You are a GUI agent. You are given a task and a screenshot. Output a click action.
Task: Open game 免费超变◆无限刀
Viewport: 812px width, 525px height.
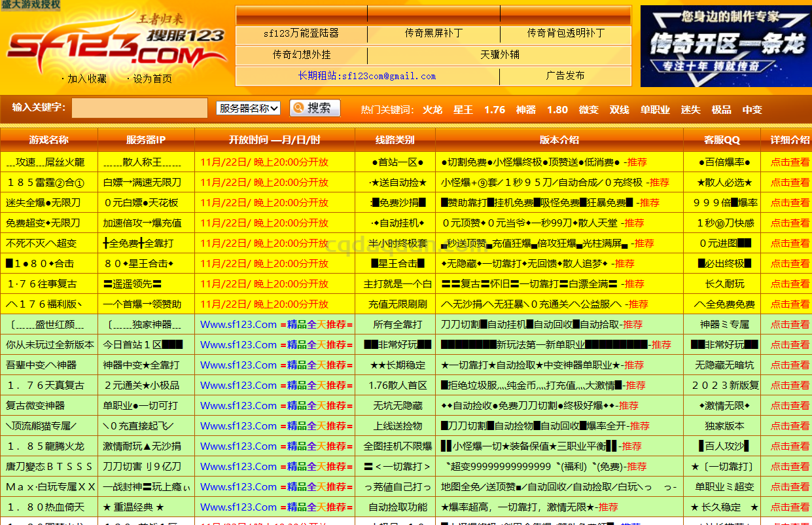[x=43, y=223]
